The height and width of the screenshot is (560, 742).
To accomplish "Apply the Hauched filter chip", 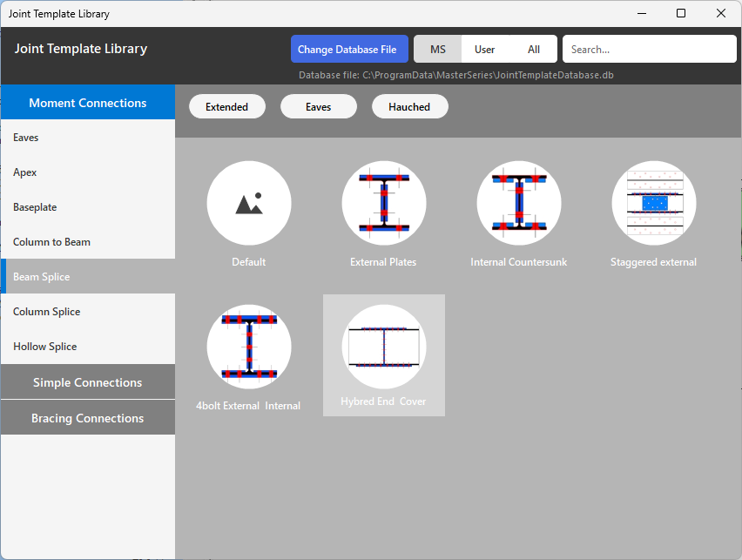I will [x=409, y=107].
